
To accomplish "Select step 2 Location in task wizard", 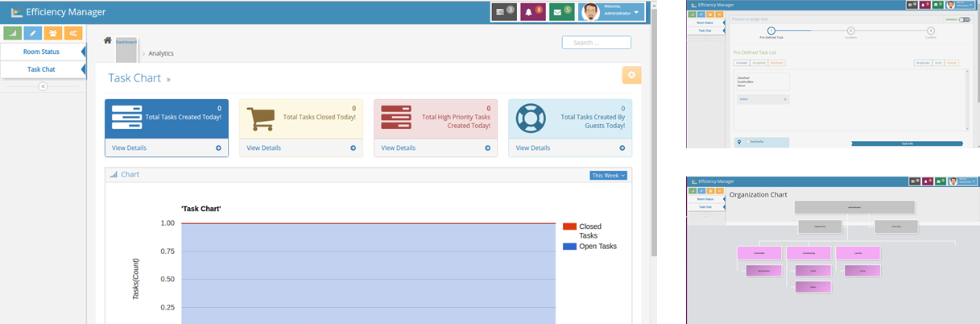I will pos(851,31).
